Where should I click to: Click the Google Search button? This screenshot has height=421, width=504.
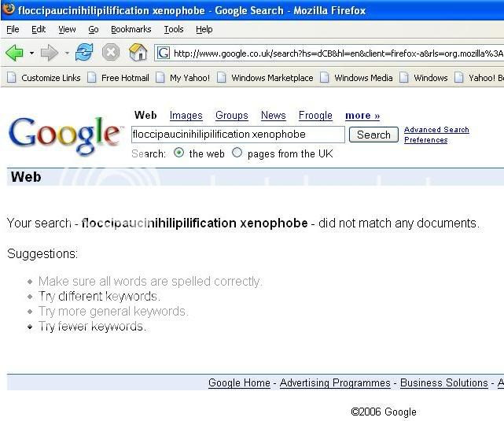pos(373,135)
